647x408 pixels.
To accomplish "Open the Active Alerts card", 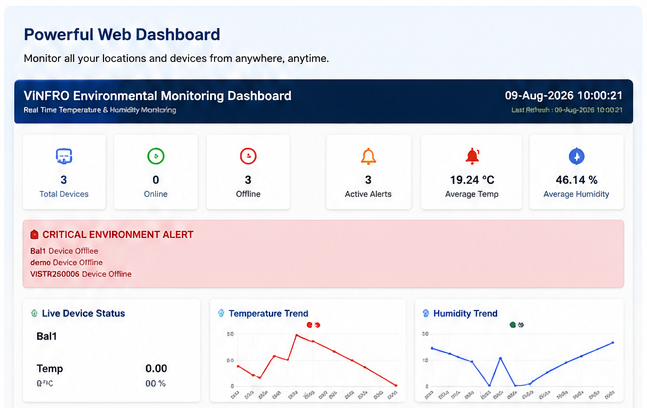I will click(x=368, y=172).
